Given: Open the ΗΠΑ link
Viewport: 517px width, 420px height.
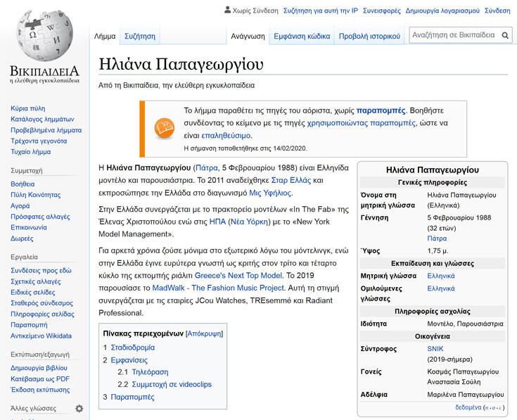Looking at the screenshot, I should 217,222.
